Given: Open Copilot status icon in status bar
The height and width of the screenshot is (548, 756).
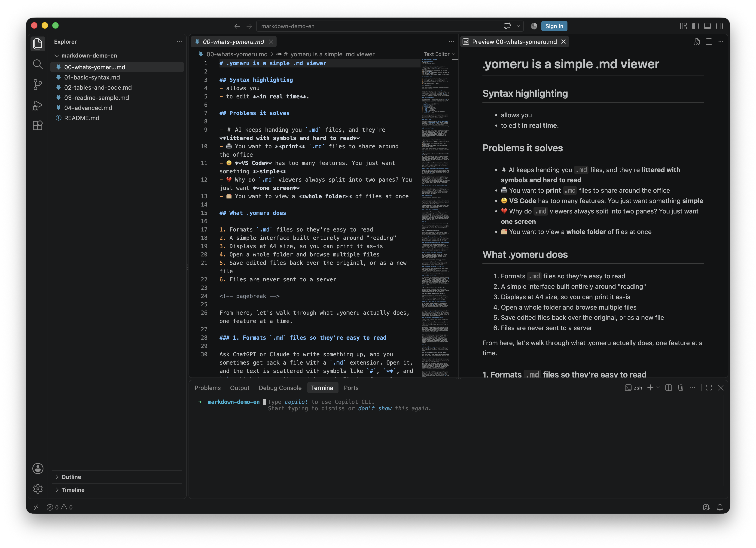Looking at the screenshot, I should pyautogui.click(x=706, y=507).
